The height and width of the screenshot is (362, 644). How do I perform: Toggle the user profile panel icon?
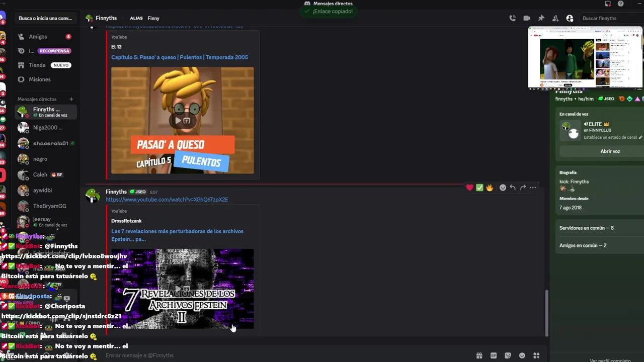570,18
